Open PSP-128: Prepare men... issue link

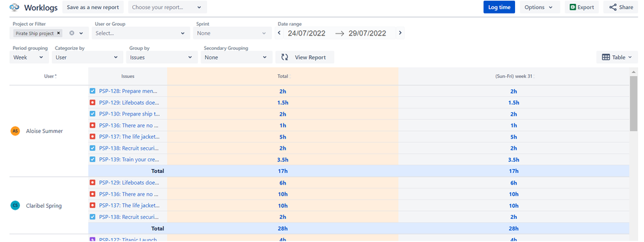tap(128, 91)
